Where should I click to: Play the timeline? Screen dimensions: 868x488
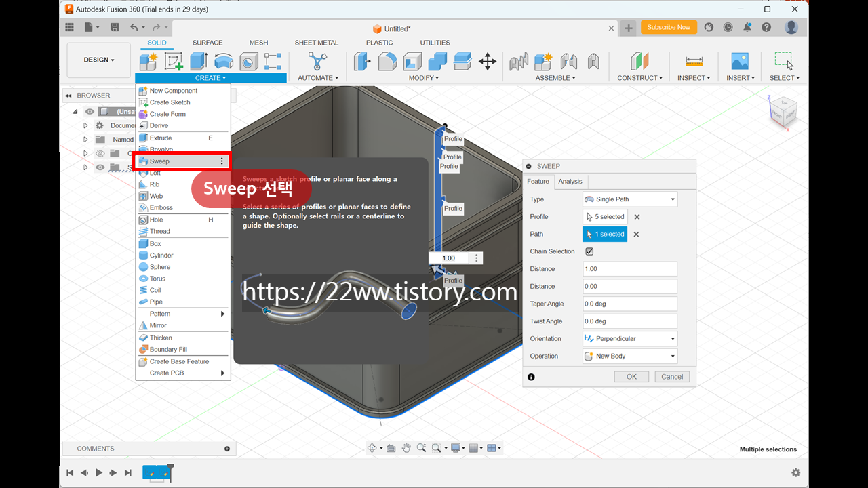point(99,472)
